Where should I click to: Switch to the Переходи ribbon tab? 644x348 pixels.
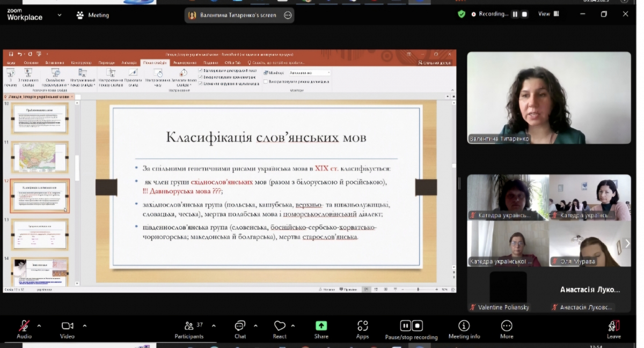(x=107, y=62)
